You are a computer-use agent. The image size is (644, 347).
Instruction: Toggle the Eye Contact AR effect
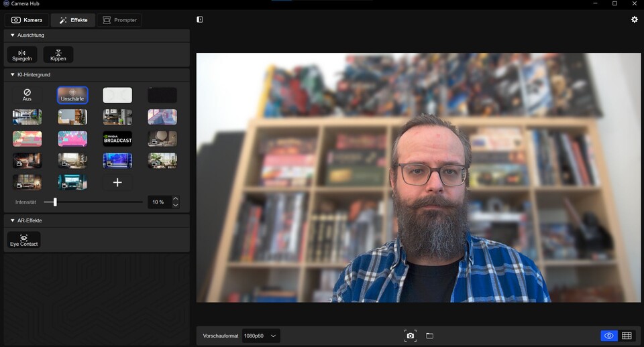point(23,240)
